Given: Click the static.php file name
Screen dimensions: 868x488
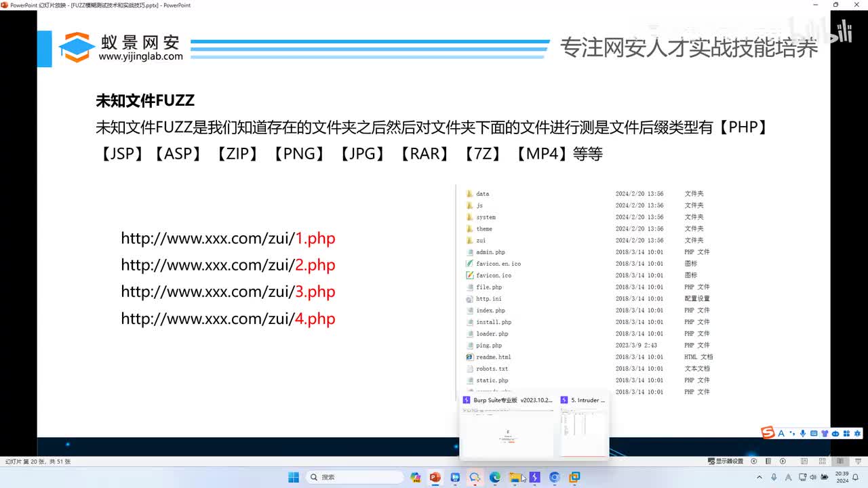Looking at the screenshot, I should (492, 380).
